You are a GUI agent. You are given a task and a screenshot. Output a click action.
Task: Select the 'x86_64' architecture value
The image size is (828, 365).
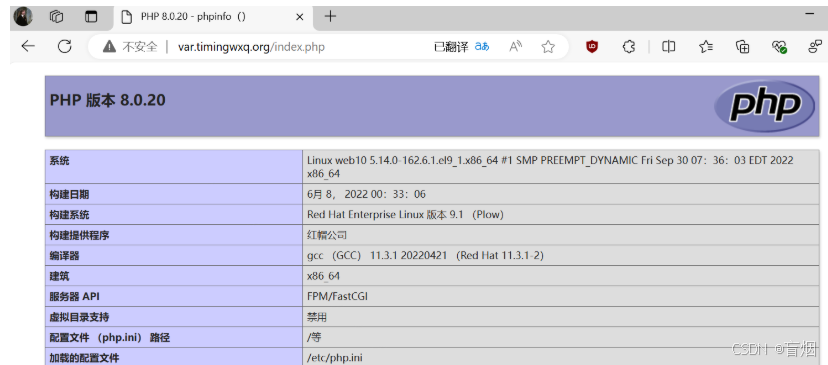click(324, 276)
